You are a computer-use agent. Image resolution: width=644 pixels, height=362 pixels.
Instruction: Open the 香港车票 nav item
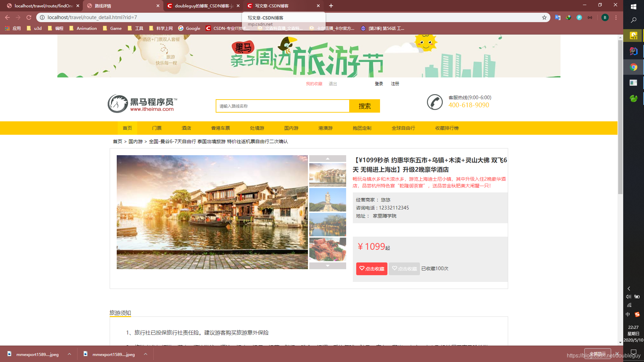(220, 128)
